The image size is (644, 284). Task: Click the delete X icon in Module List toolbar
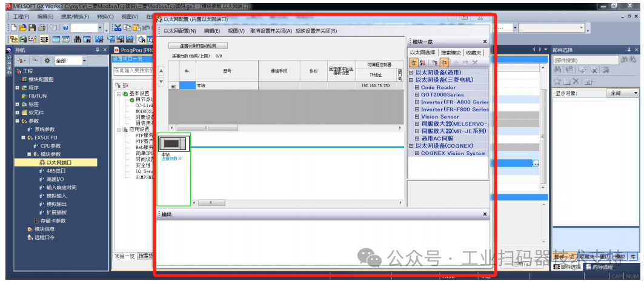475,62
